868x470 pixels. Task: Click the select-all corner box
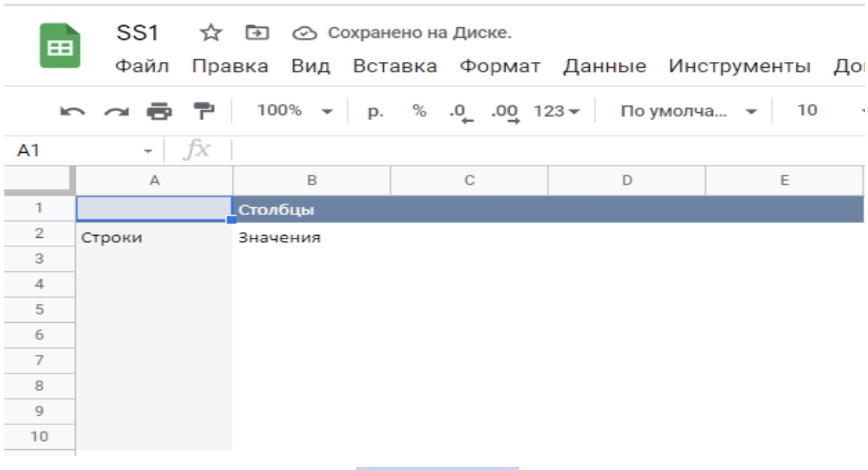pyautogui.click(x=39, y=181)
